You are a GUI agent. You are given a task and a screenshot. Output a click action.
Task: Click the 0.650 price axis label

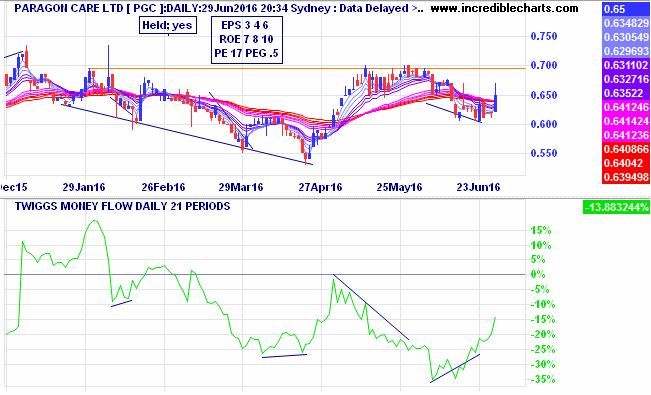(x=544, y=95)
